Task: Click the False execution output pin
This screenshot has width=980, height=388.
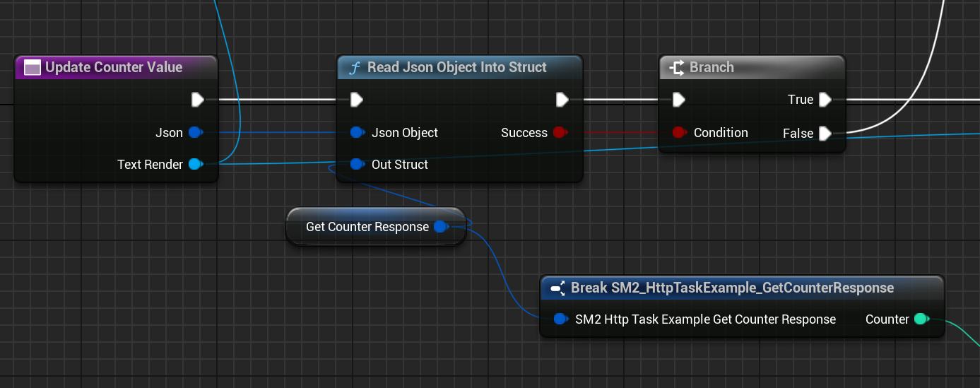Action: pos(825,134)
